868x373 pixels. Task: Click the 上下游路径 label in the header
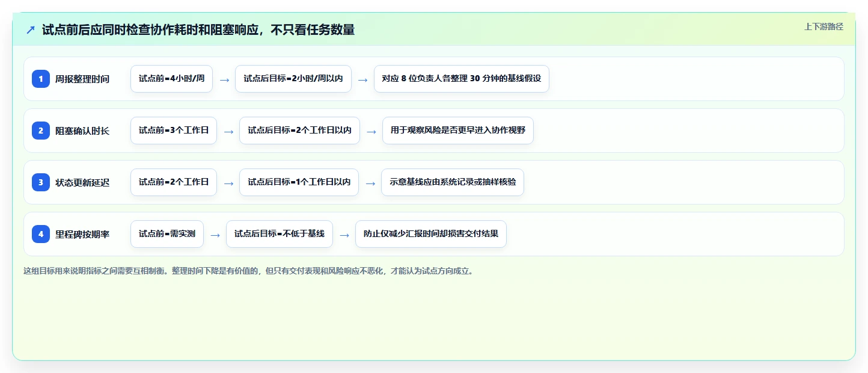[x=824, y=26]
